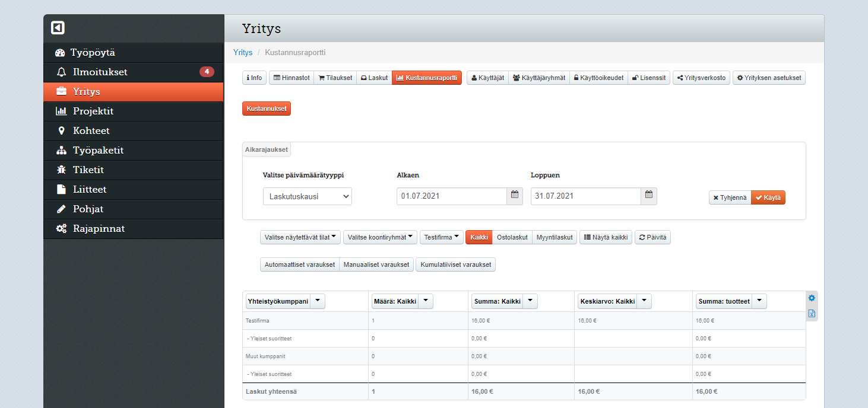Expand the Testifirma dropdown
The width and height of the screenshot is (868, 408).
coord(441,237)
